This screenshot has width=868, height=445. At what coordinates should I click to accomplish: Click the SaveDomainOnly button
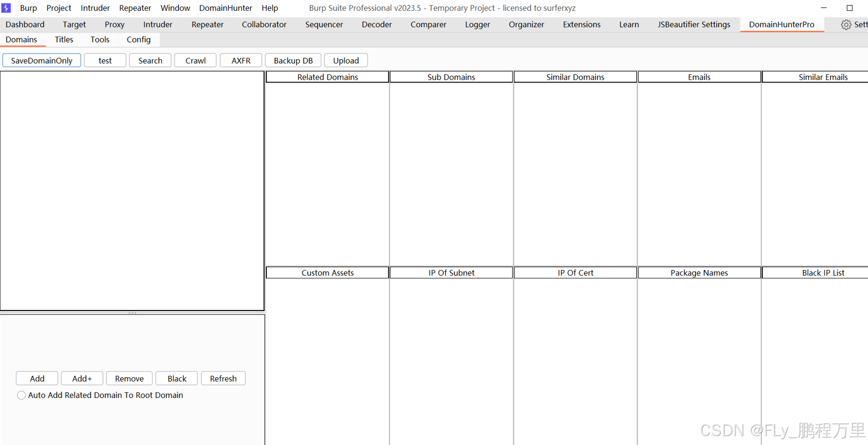click(41, 60)
